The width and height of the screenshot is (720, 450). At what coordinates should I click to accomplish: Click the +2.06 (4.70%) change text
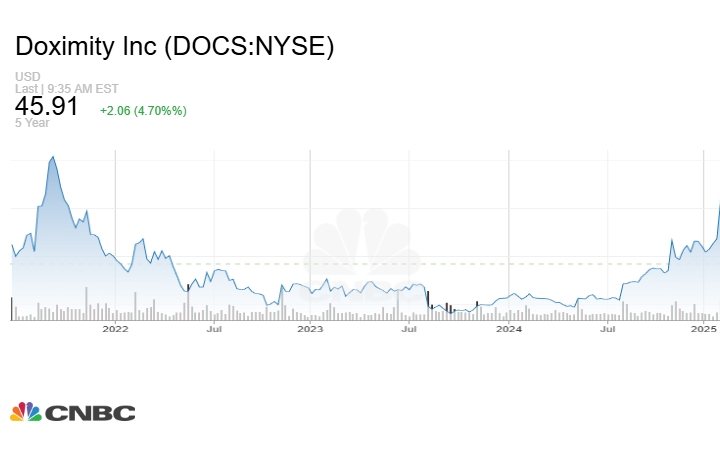coord(143,111)
